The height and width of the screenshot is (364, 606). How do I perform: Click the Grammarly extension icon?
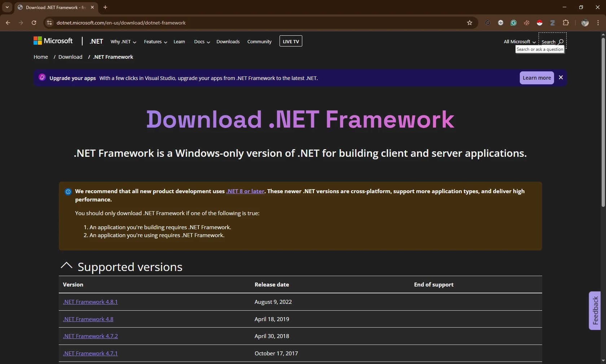[x=513, y=23]
